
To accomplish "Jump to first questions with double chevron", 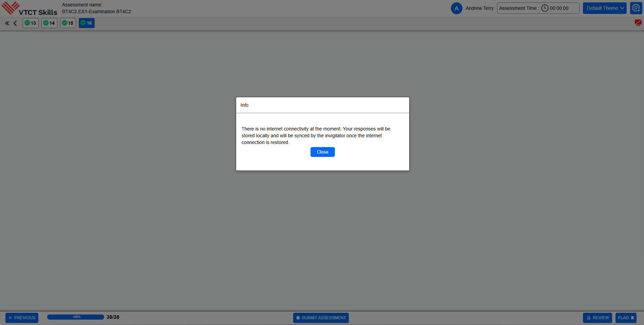I will point(7,23).
